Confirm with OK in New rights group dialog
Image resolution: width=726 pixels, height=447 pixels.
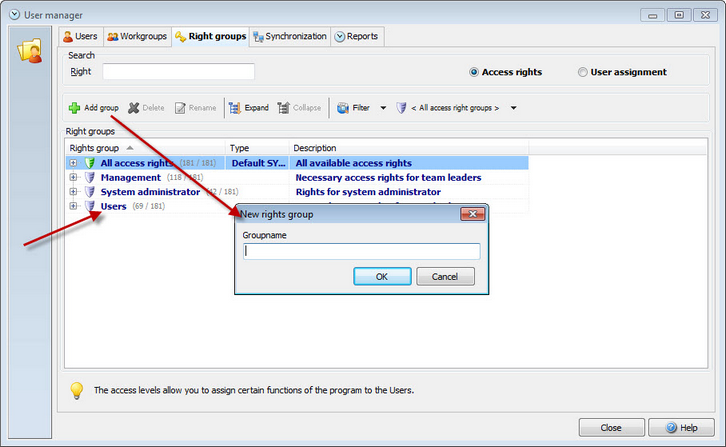(x=382, y=277)
